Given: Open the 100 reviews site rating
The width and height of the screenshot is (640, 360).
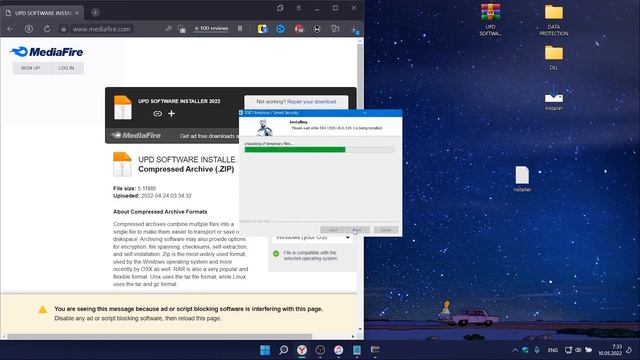Looking at the screenshot, I should coord(211,29).
